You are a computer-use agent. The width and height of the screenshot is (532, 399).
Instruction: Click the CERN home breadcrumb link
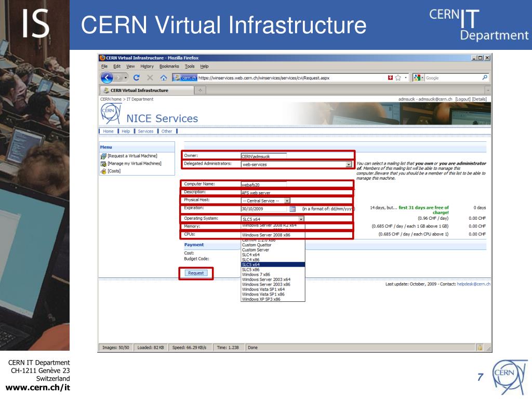click(x=111, y=99)
